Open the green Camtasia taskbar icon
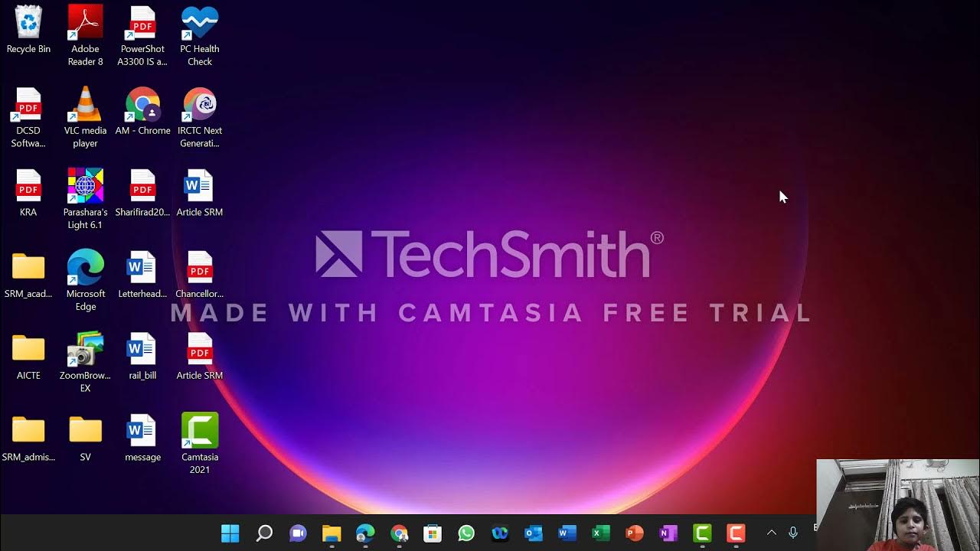 (702, 533)
